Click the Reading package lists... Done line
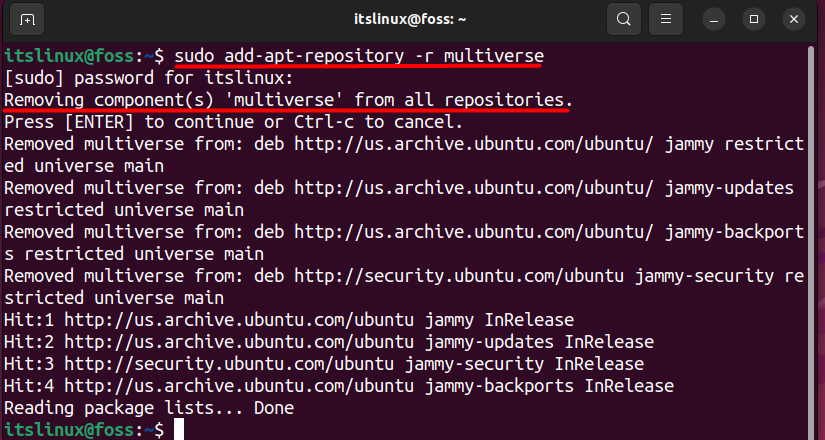This screenshot has width=825, height=440. [149, 408]
